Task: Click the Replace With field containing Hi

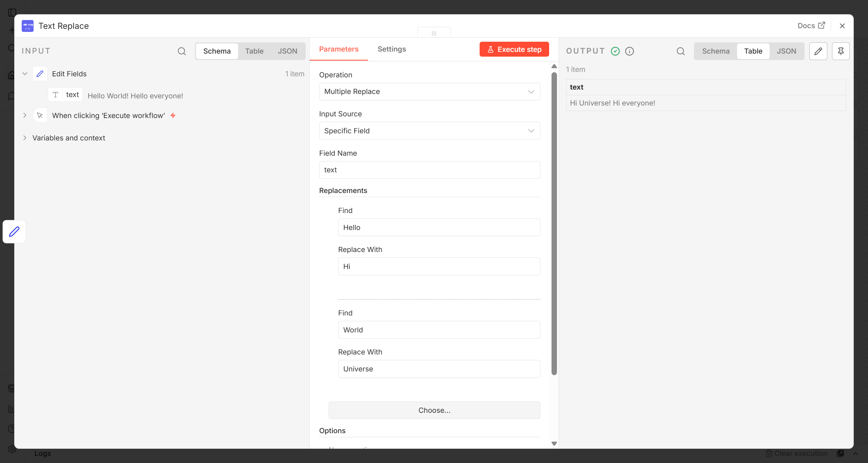Action: point(439,266)
